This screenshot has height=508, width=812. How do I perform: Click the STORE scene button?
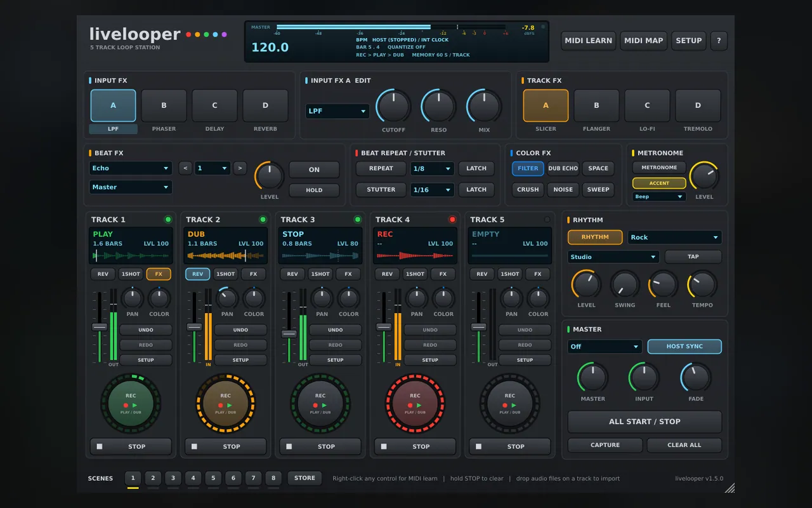tap(304, 478)
